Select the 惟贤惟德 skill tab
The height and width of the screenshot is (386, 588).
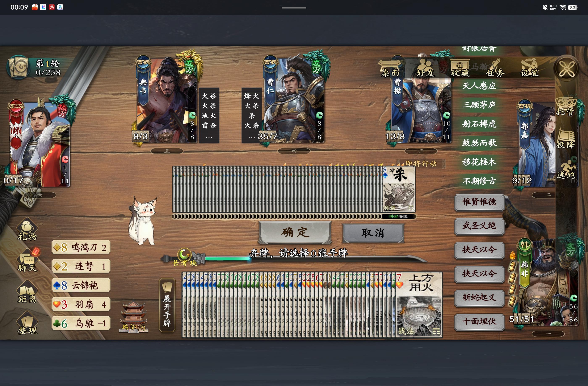point(479,202)
